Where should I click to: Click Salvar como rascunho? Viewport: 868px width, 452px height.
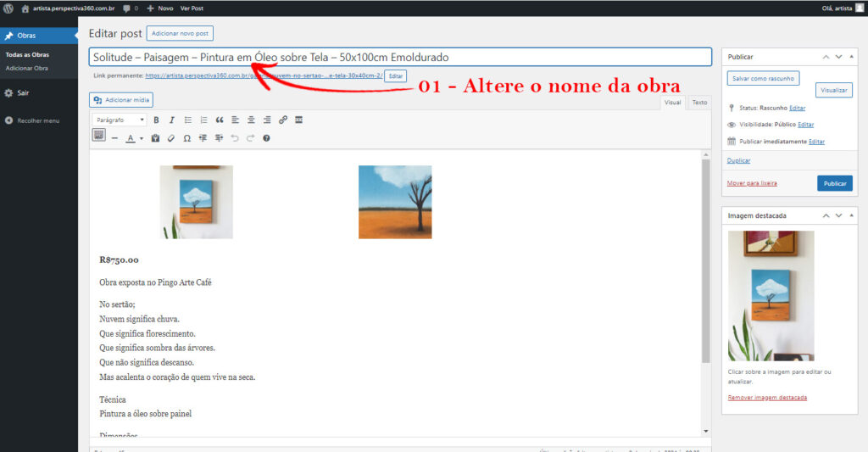[x=763, y=79]
